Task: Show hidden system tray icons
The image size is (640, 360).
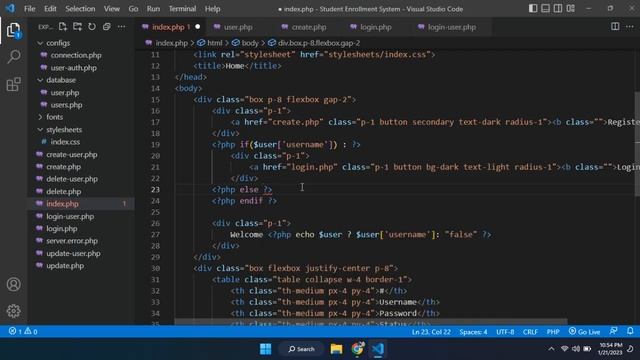Action: pos(551,349)
